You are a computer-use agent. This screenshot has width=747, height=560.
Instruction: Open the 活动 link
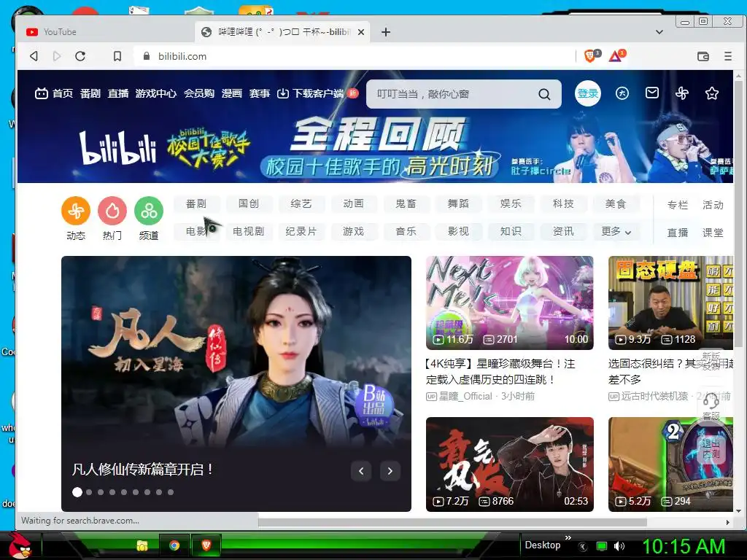point(713,205)
